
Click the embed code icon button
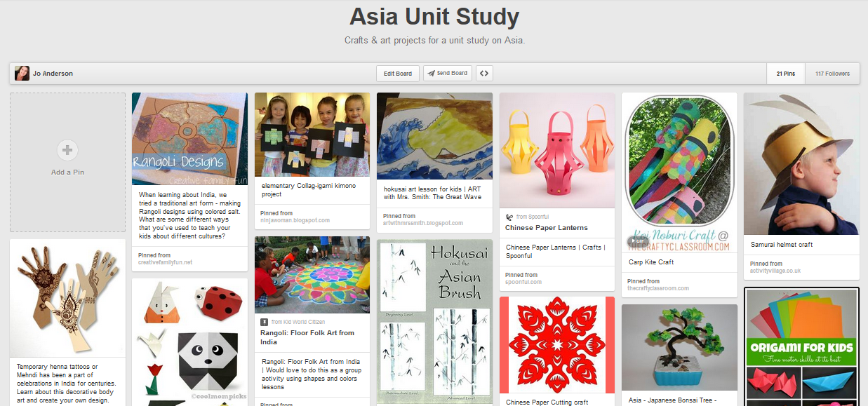click(483, 74)
